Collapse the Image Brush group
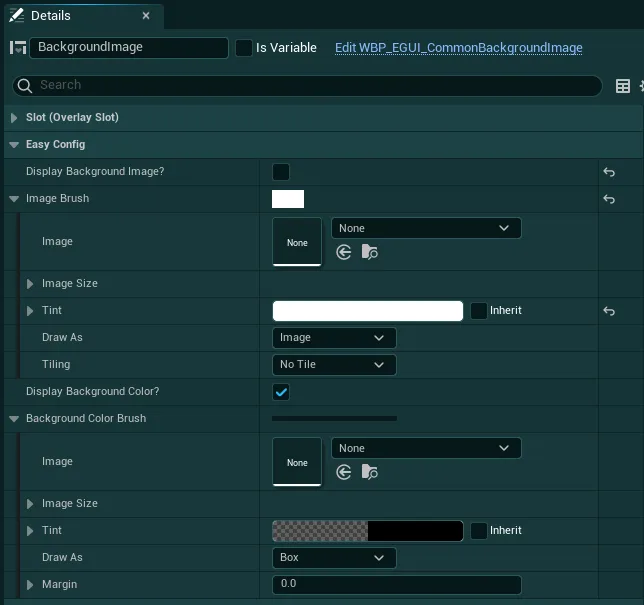Screen dimensions: 644x605 tap(14, 199)
